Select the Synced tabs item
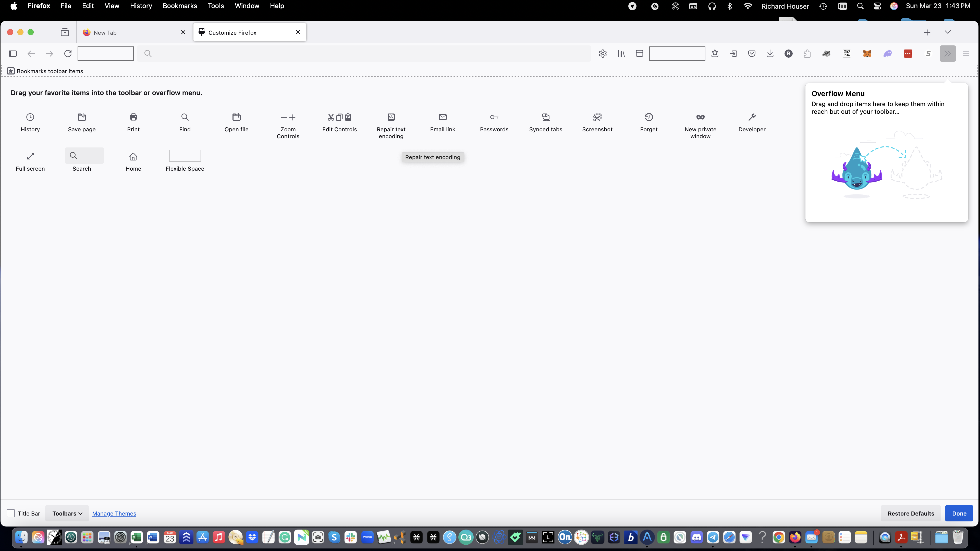980x551 pixels. [546, 122]
